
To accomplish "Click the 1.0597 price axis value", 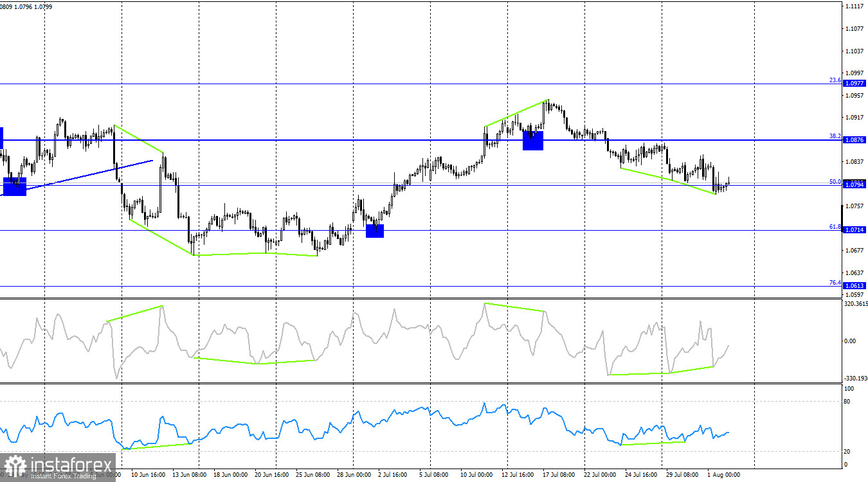I will pos(855,294).
